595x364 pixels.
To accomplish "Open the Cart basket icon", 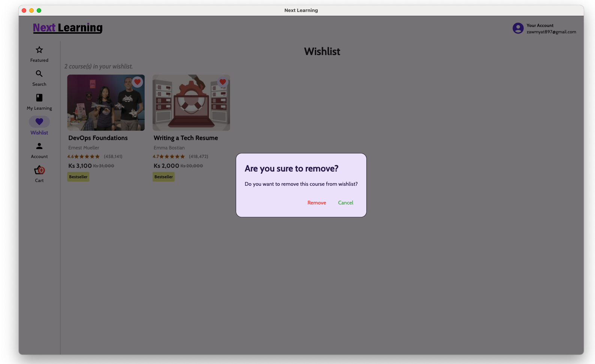I will (39, 170).
